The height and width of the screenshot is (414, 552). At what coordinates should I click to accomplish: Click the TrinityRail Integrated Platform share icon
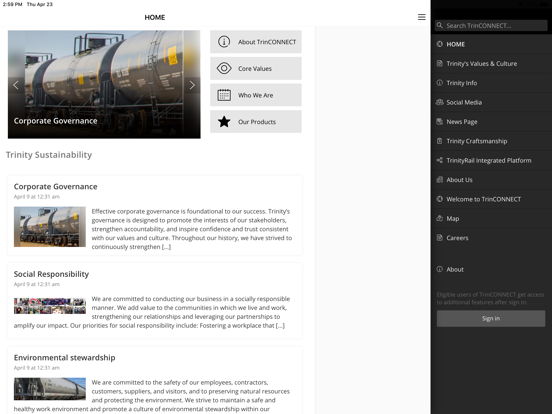tap(439, 160)
